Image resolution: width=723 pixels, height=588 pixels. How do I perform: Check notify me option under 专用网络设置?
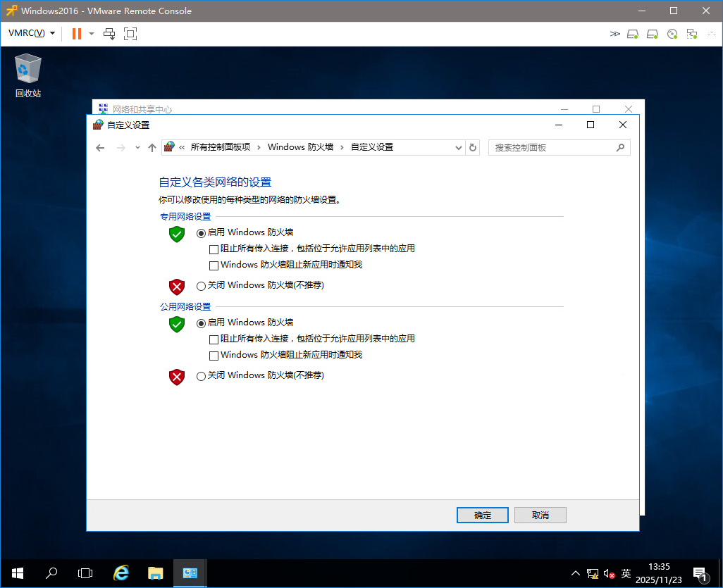214,266
